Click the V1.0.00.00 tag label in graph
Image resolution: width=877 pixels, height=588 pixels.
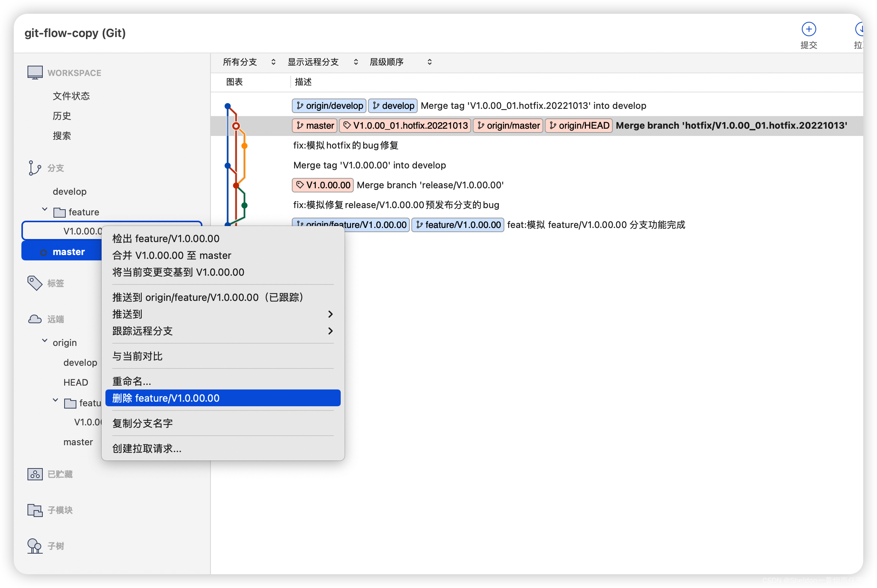coord(323,185)
